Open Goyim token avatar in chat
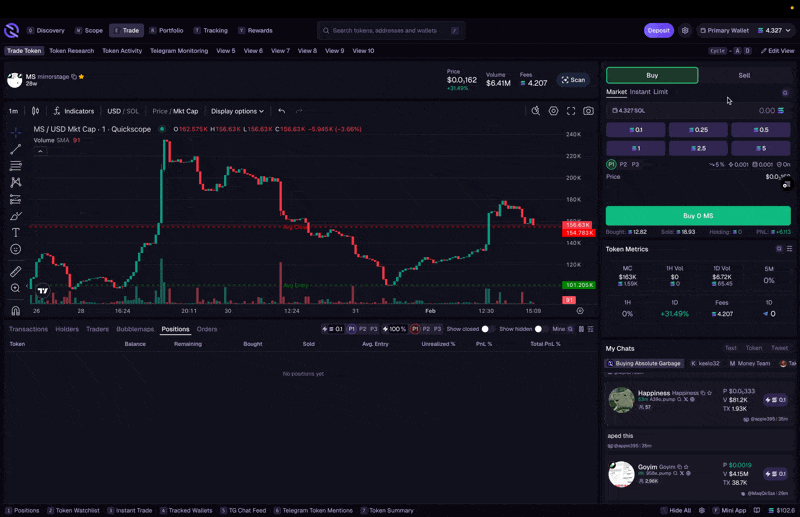800x517 pixels. click(621, 474)
